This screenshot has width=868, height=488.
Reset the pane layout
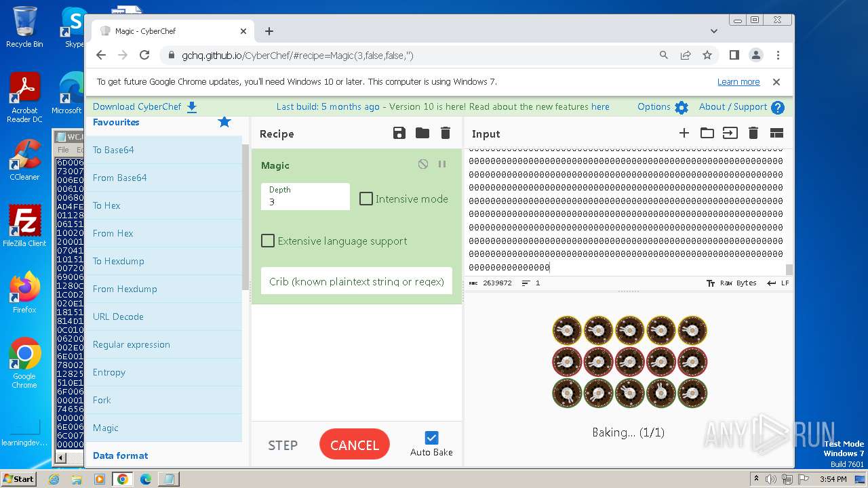point(776,134)
